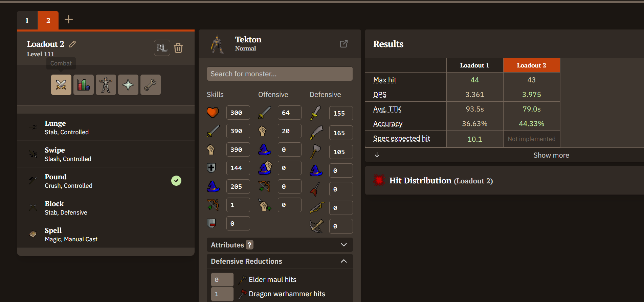Open the Prayer star tab icon
This screenshot has height=302, width=644.
128,85
